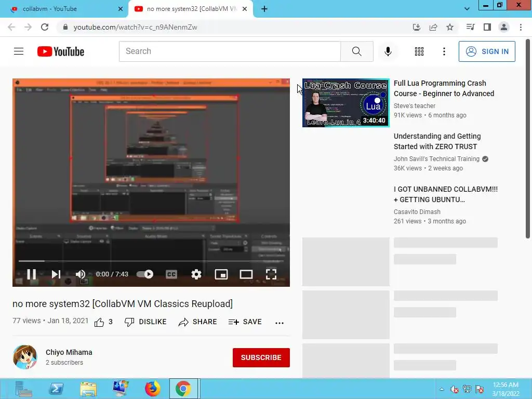Open Server Manager from taskbar
532x399 pixels.
pos(23,389)
